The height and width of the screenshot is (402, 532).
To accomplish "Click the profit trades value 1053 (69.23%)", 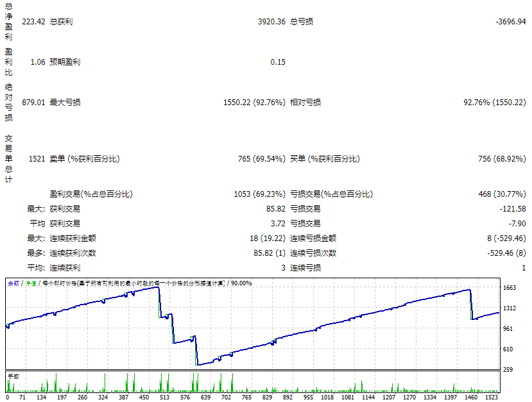I will coord(259,194).
